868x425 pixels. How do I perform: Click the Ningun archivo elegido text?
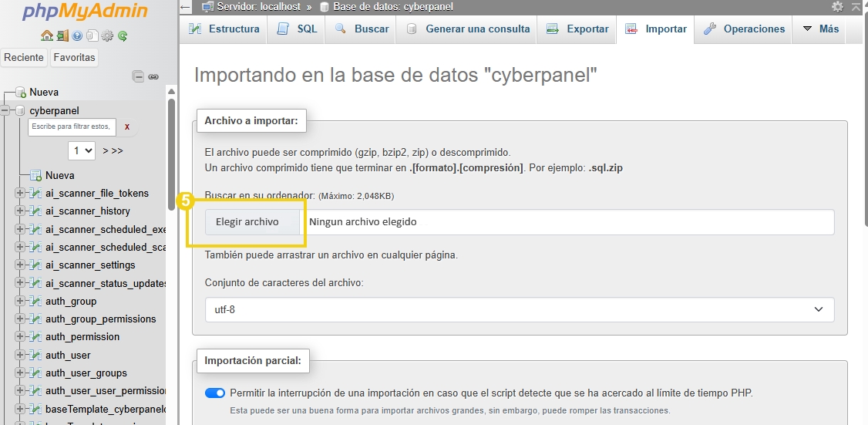click(x=362, y=222)
